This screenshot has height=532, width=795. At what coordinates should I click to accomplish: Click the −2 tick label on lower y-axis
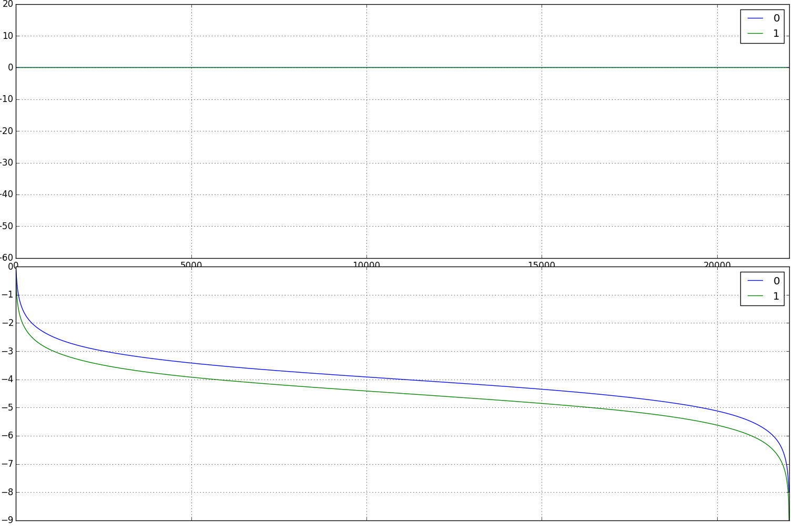(x=7, y=323)
